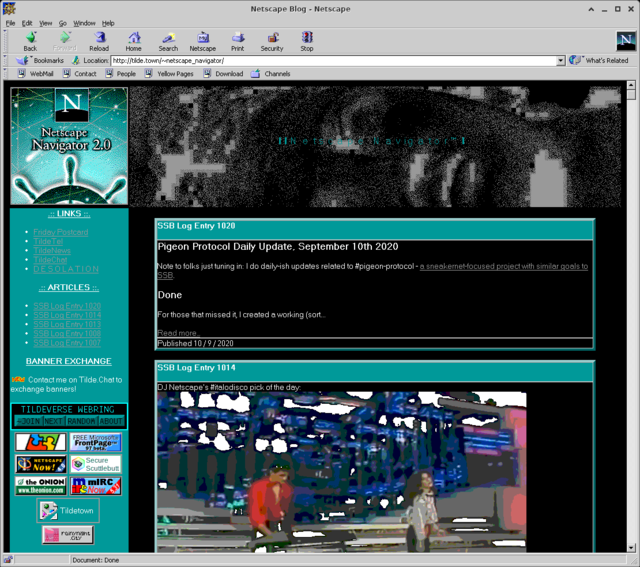Image resolution: width=640 pixels, height=567 pixels.
Task: Open WebMail from personal toolbar
Action: (36, 73)
